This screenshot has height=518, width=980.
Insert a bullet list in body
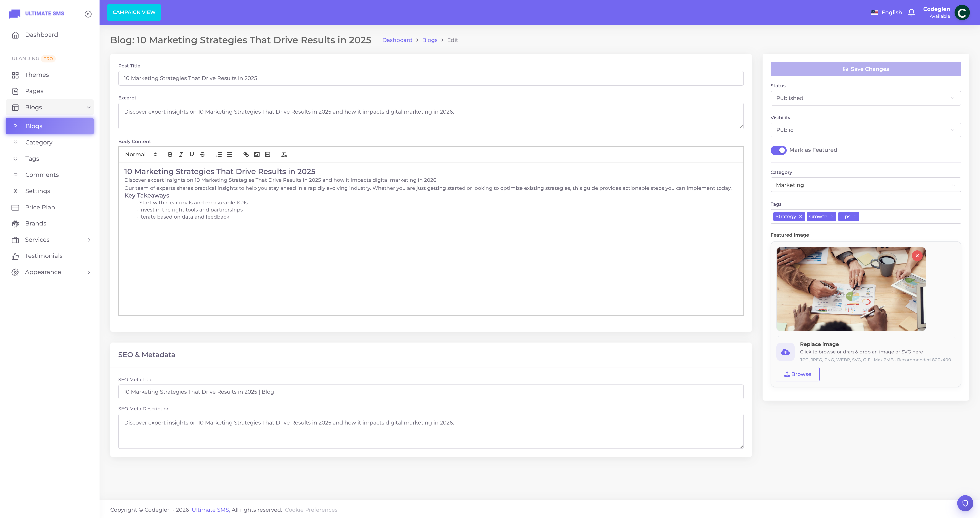tap(229, 154)
